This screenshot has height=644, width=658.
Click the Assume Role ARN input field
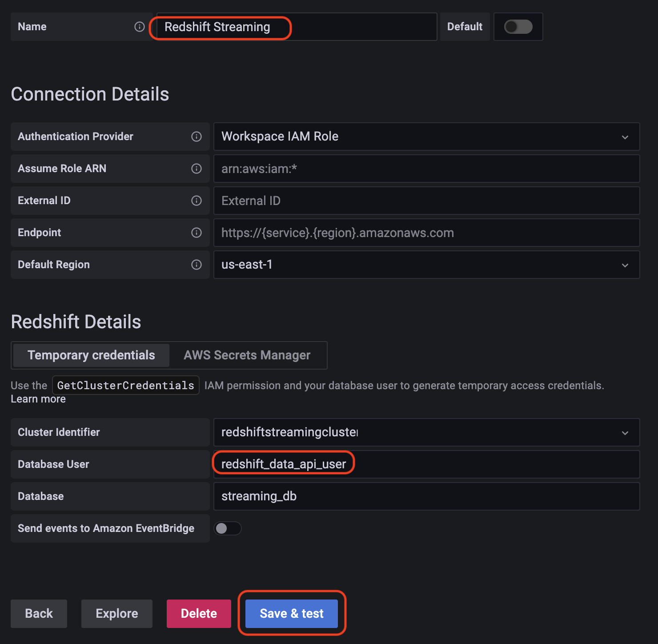(427, 169)
